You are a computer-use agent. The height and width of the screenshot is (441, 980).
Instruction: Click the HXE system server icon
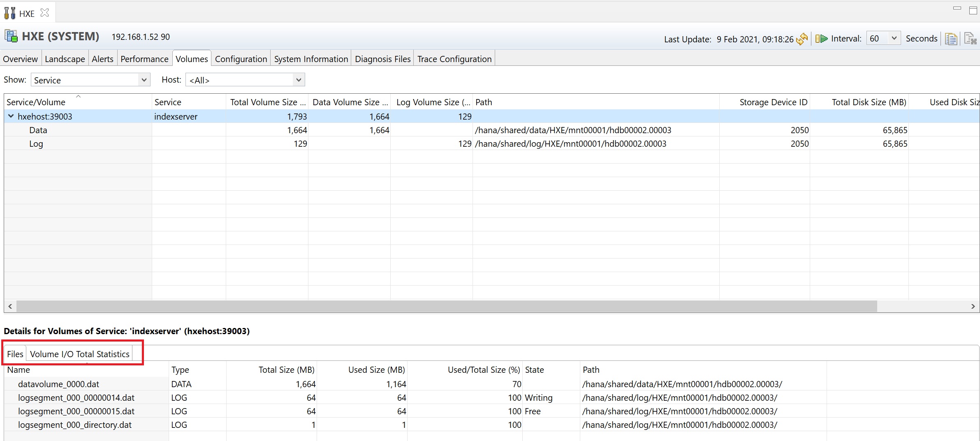coord(11,37)
